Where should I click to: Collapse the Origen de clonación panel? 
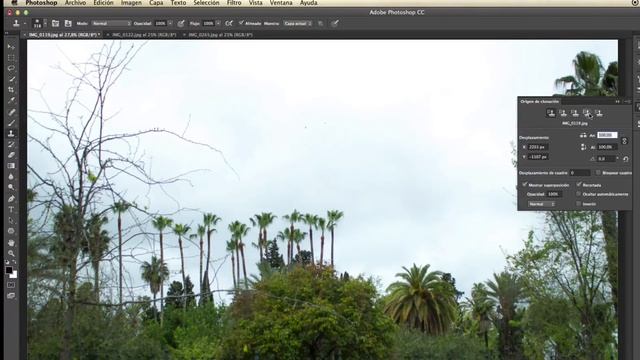(618, 102)
